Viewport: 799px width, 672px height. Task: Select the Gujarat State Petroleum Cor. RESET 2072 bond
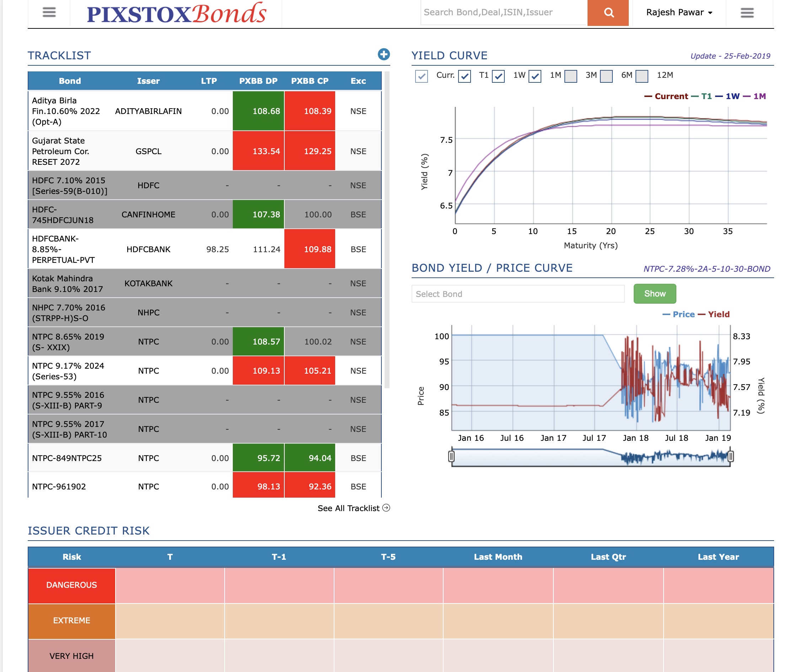tap(205, 151)
